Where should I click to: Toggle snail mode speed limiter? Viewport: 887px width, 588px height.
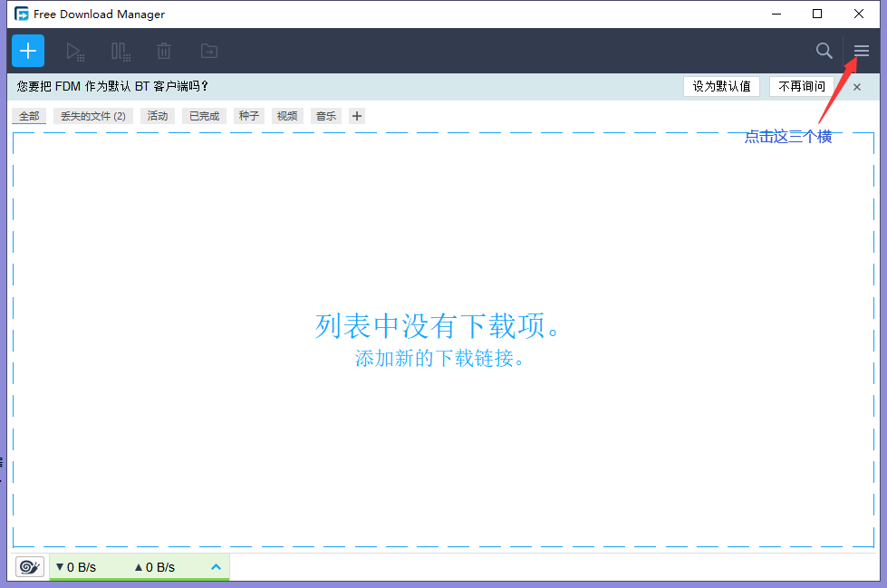pos(29,567)
